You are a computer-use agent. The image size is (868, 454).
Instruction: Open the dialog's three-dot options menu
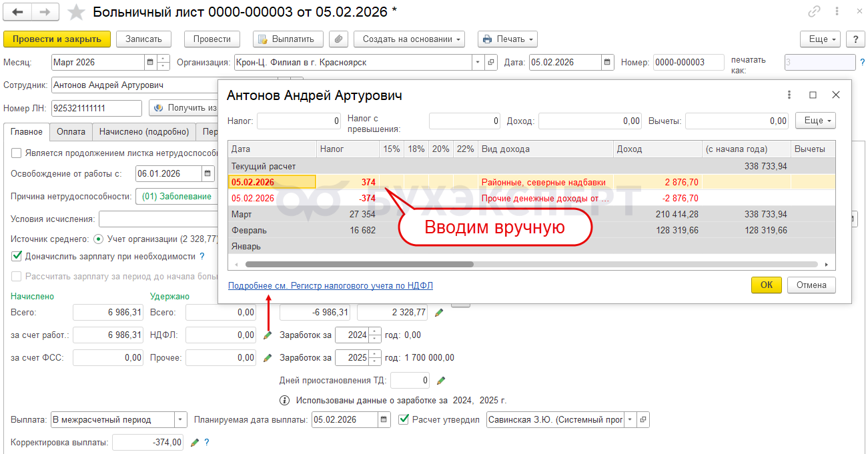pyautogui.click(x=789, y=95)
